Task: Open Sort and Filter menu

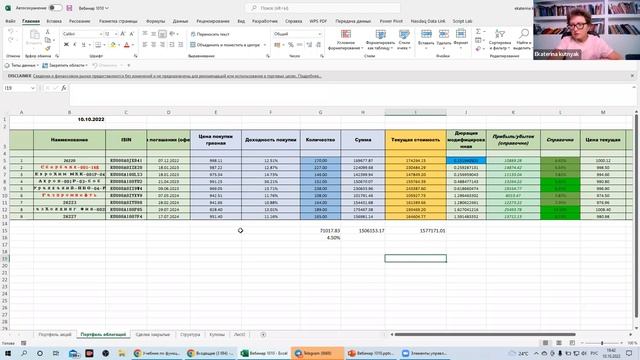Action: (500, 39)
